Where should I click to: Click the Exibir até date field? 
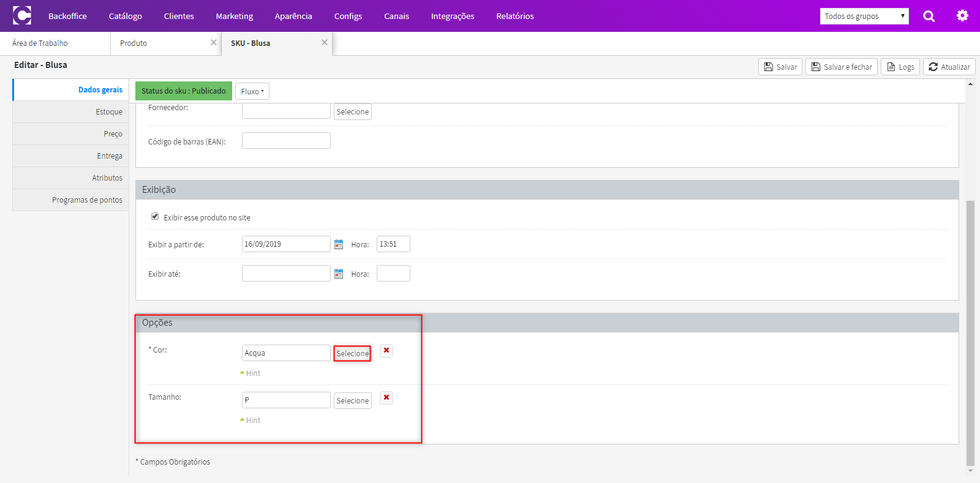(286, 273)
